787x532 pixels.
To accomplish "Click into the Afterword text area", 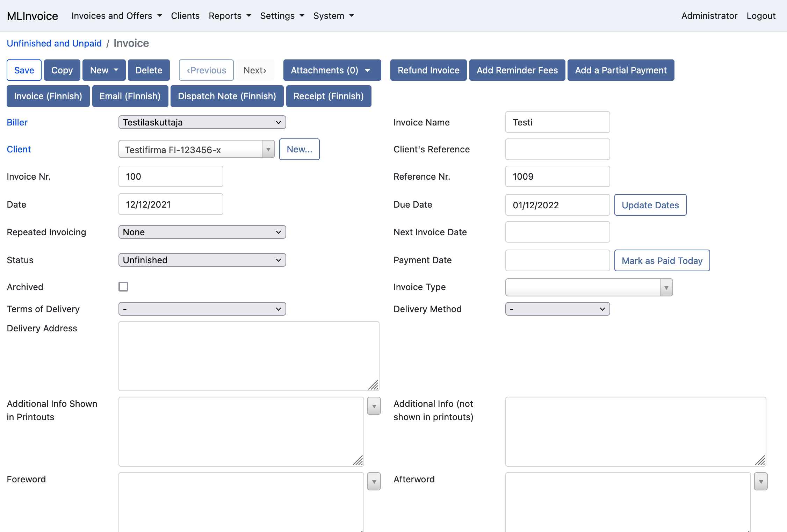I will coord(628,502).
